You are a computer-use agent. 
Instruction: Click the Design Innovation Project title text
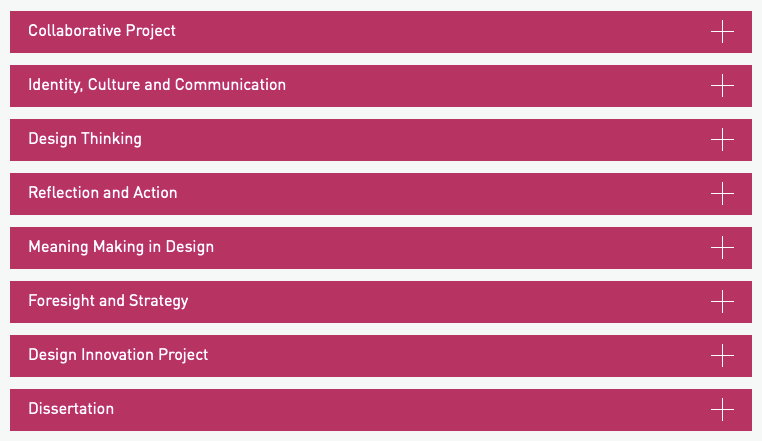tap(118, 355)
